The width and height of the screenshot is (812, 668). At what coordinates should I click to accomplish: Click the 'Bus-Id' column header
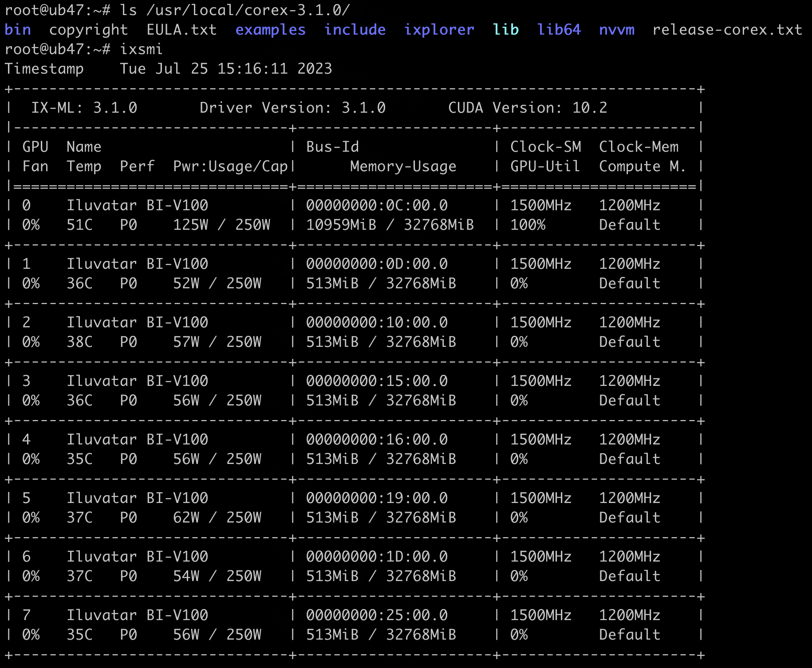click(332, 147)
